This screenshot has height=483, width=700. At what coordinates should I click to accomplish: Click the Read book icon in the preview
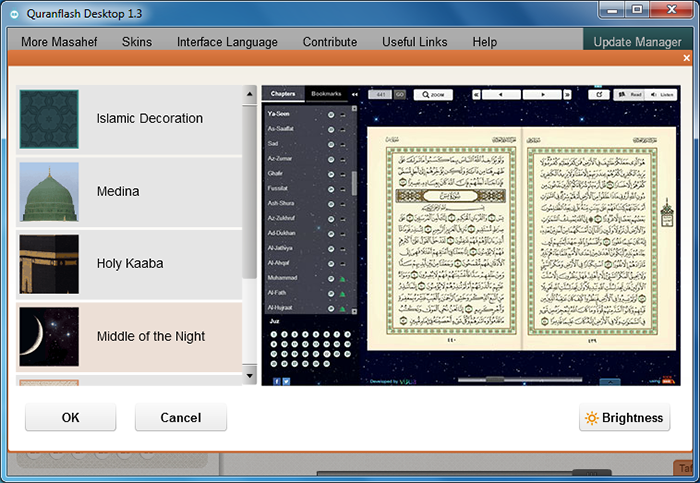[622, 95]
